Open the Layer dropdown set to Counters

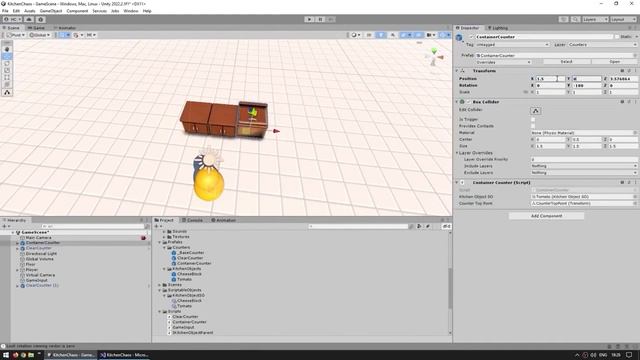[x=602, y=44]
